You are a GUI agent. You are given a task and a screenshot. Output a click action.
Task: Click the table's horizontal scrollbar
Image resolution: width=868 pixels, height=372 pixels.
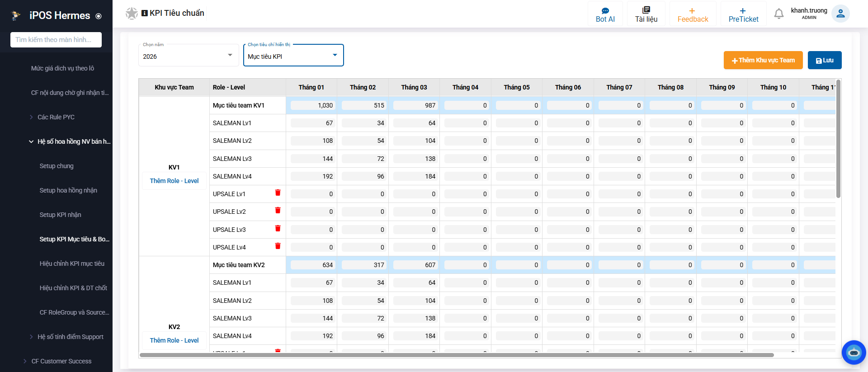pos(457,355)
